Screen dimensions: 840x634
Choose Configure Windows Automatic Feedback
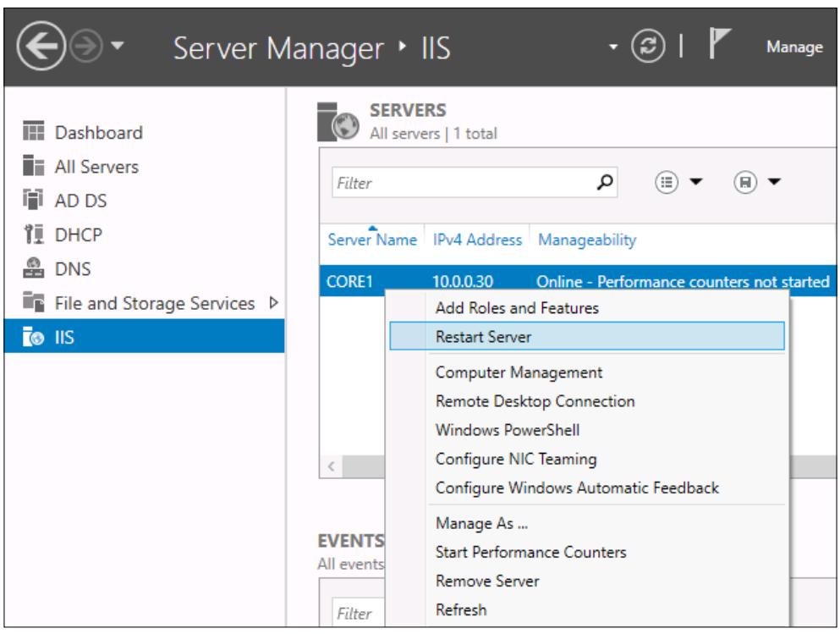(587, 488)
